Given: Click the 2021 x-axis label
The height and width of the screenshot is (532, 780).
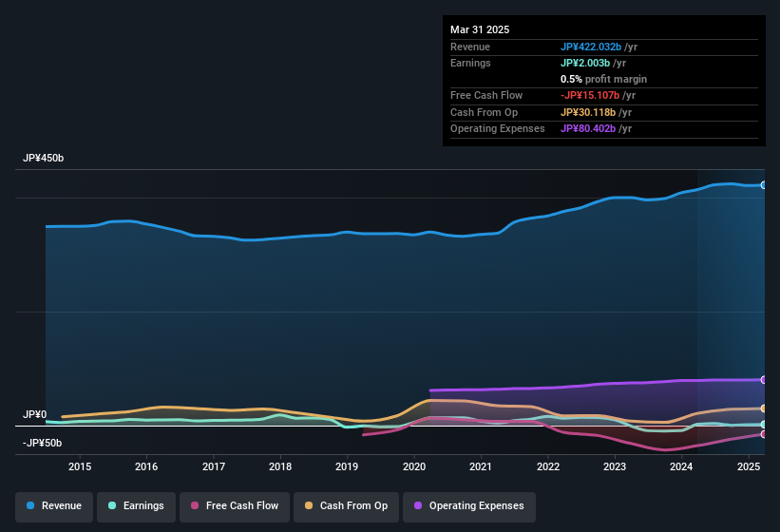Looking at the screenshot, I should point(481,466).
